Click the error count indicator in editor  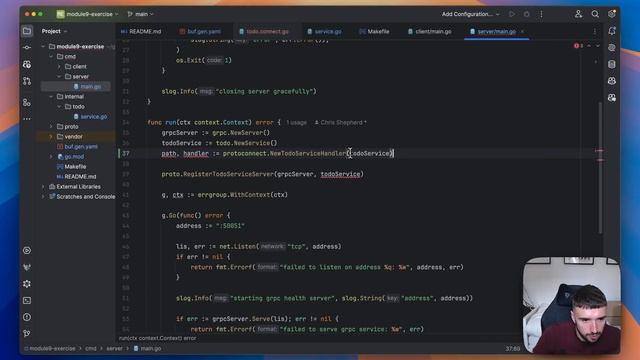tap(579, 46)
